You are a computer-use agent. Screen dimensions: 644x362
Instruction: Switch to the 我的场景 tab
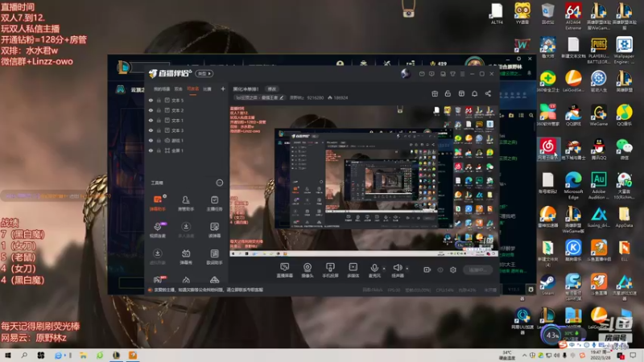coord(162,88)
